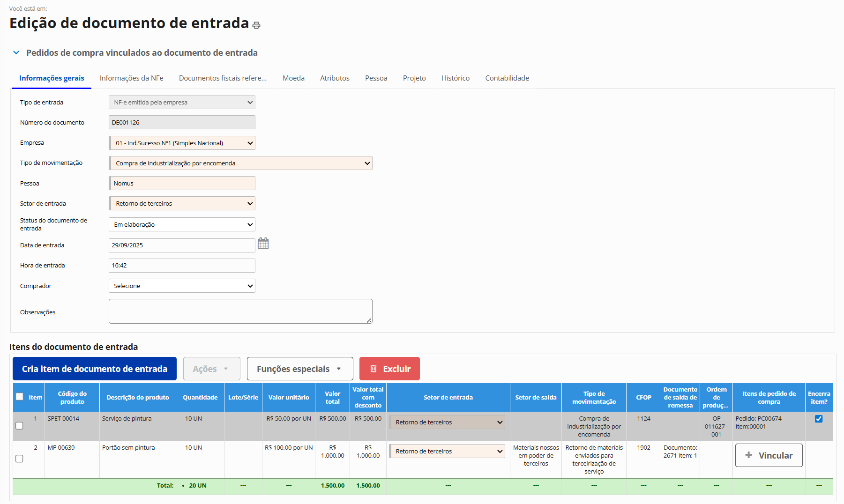Expand the Funções especiais menu

click(x=299, y=369)
